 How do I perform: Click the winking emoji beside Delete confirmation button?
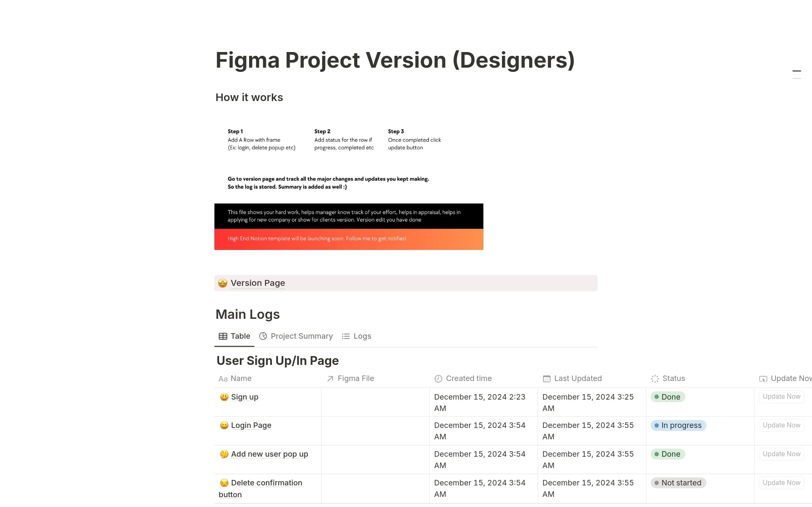tap(224, 483)
